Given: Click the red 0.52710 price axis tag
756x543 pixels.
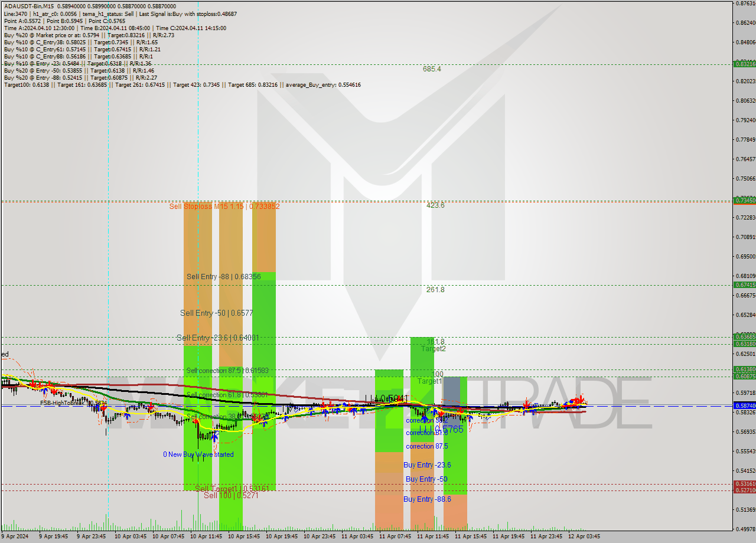Looking at the screenshot, I should tap(744, 490).
